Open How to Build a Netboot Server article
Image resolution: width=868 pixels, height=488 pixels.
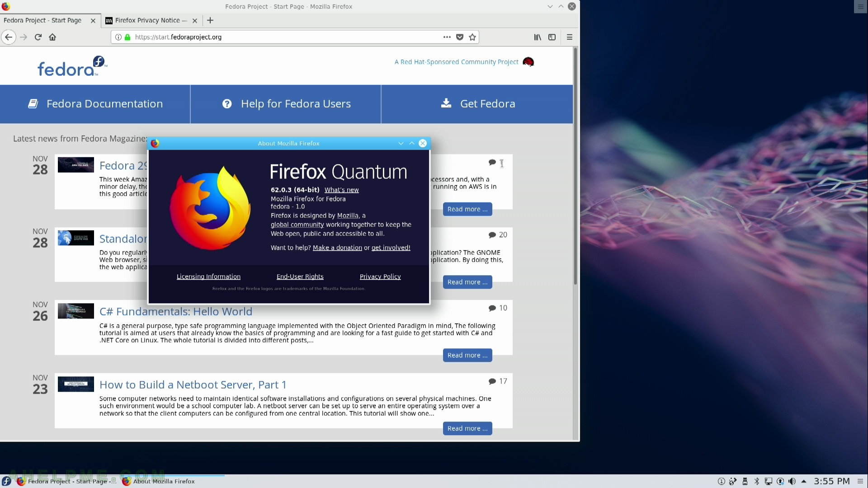[193, 385]
